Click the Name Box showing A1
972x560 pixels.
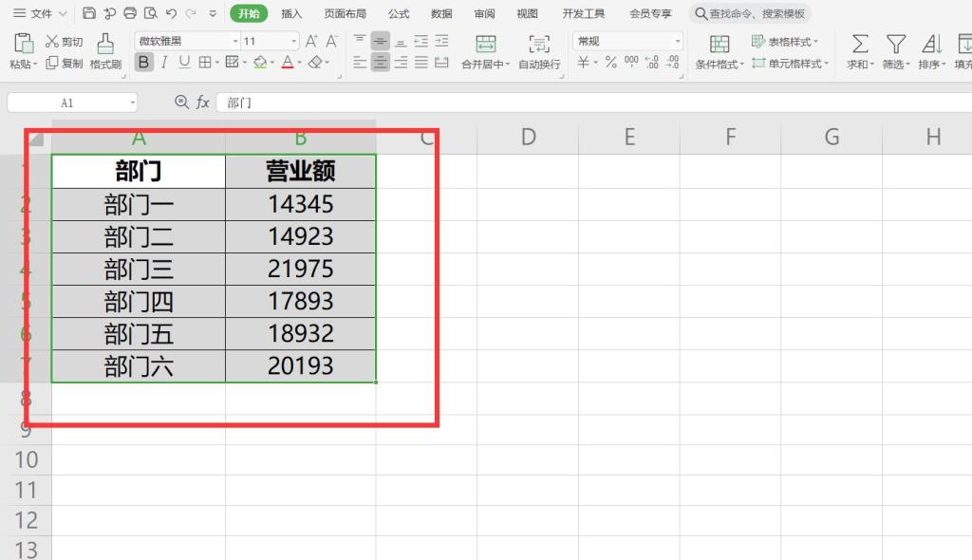(x=66, y=102)
